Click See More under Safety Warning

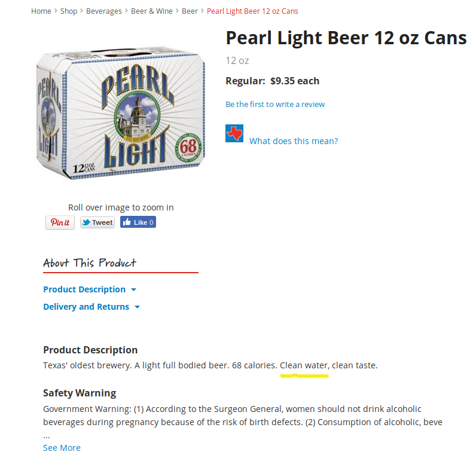point(62,448)
